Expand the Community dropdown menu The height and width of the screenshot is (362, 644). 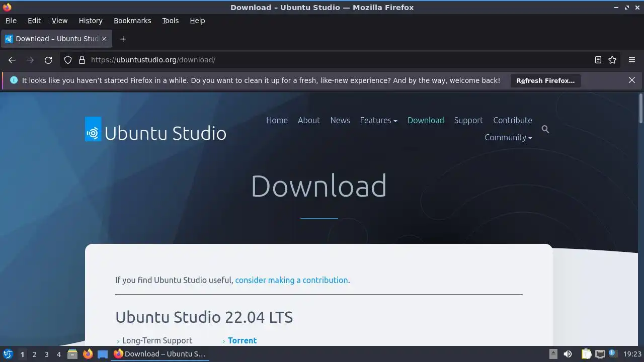click(x=508, y=137)
